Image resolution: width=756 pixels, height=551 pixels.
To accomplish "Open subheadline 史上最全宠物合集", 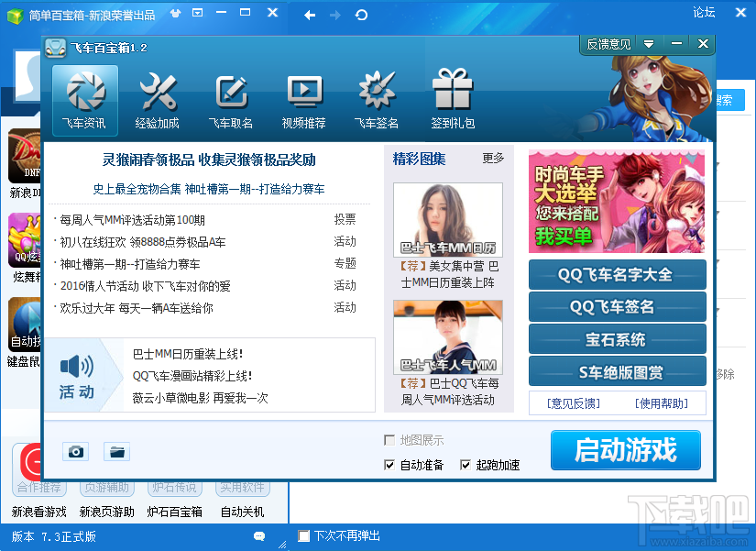I will (x=137, y=189).
